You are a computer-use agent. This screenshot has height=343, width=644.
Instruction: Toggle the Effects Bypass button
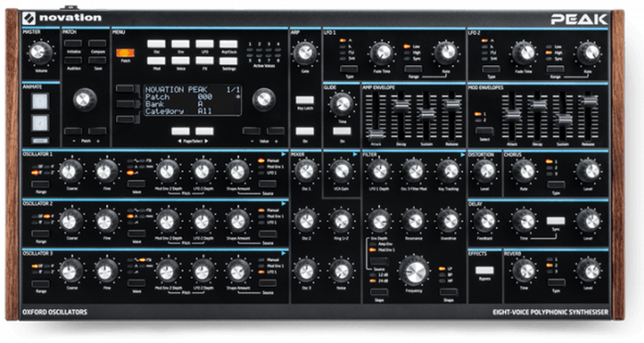[484, 270]
